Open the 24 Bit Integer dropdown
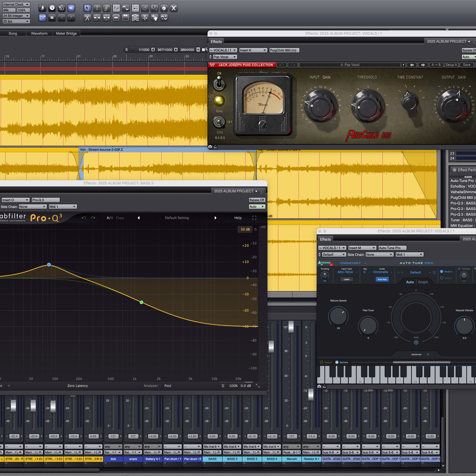The image size is (476, 476). click(16, 16)
